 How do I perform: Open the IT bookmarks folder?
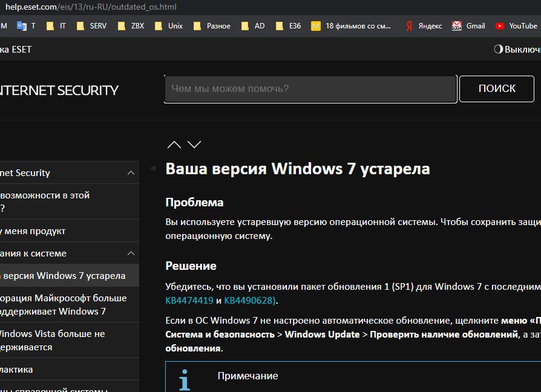pyautogui.click(x=56, y=26)
